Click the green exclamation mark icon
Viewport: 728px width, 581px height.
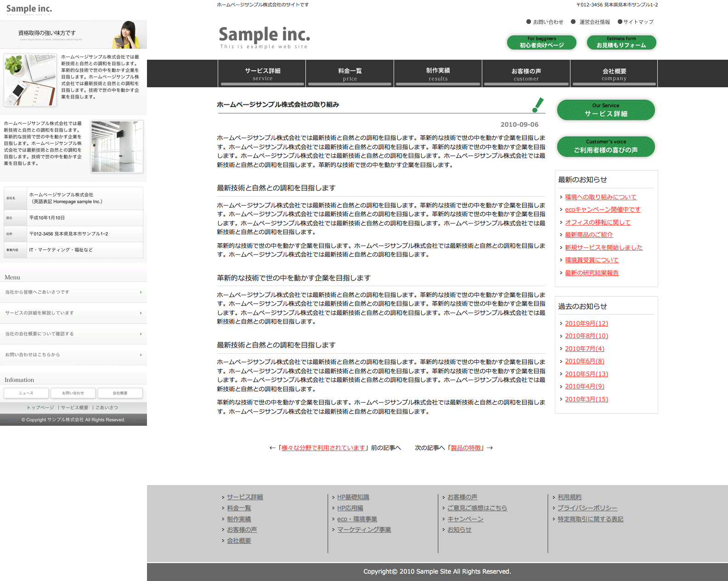(537, 105)
